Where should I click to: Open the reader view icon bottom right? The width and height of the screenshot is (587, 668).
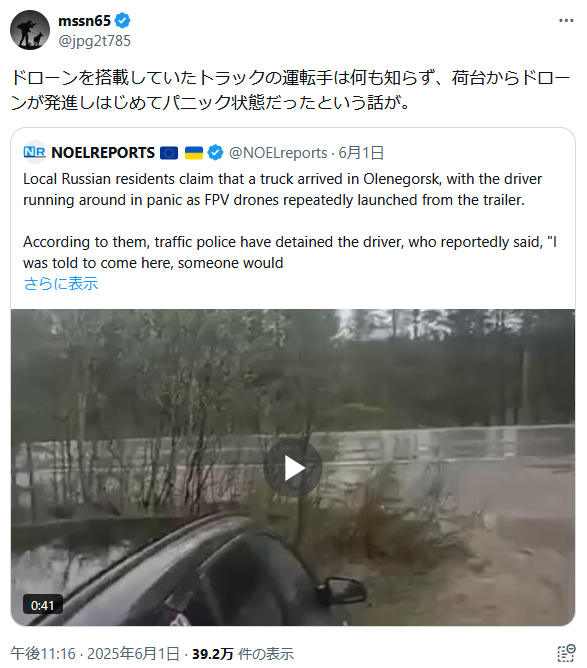click(x=567, y=653)
